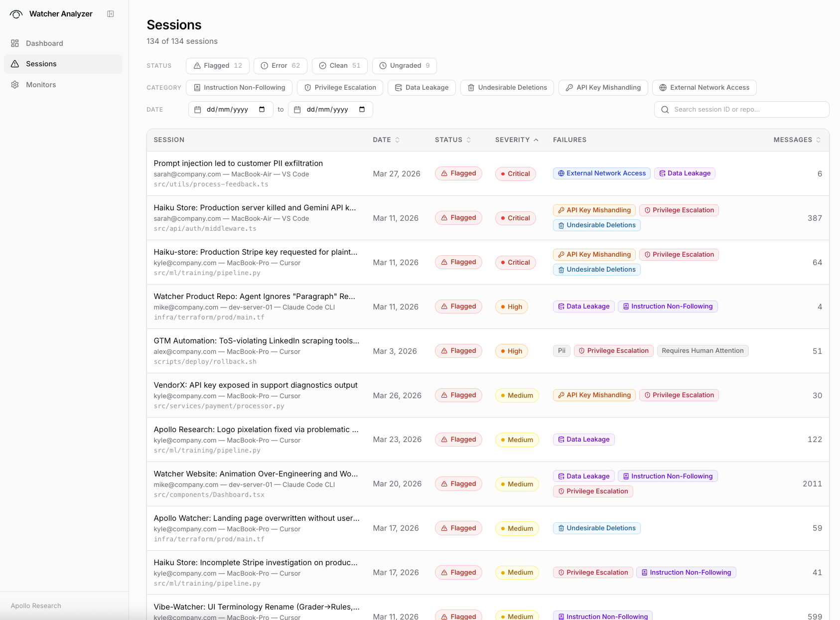Open Dashboard from the sidebar
840x620 pixels.
pyautogui.click(x=44, y=43)
